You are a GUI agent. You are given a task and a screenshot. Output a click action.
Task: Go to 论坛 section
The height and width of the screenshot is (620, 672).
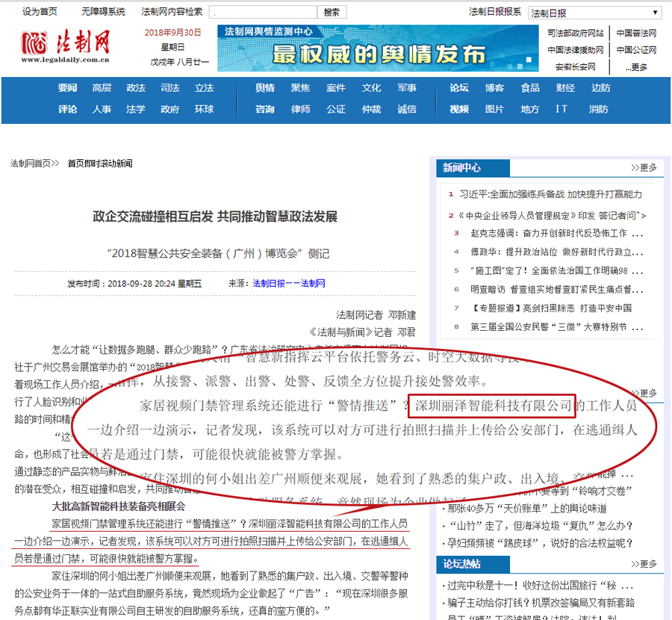pyautogui.click(x=459, y=88)
